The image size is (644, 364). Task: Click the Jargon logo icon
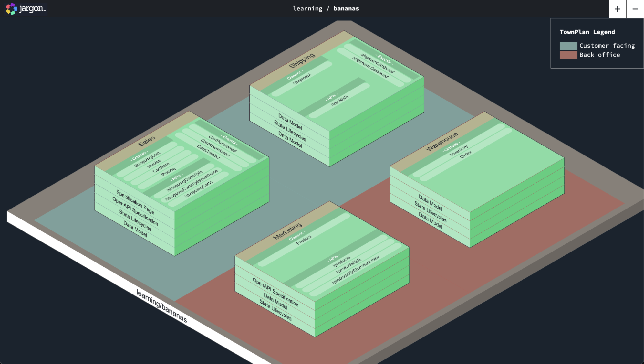[x=11, y=9]
